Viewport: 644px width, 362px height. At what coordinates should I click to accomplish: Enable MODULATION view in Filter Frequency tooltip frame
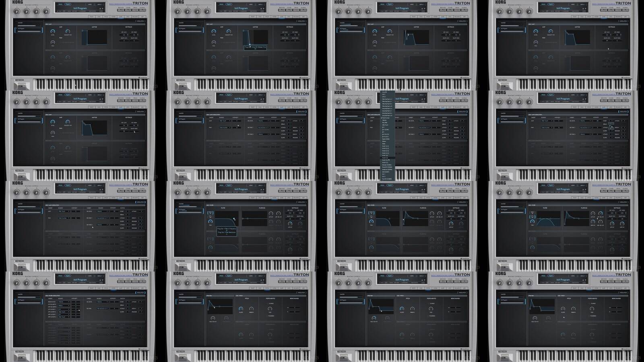(x=301, y=202)
